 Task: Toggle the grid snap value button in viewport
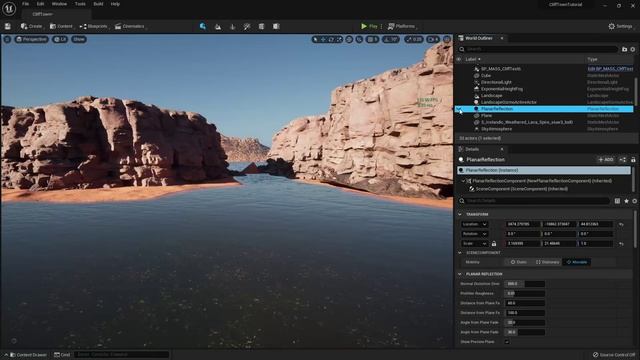(x=372, y=39)
